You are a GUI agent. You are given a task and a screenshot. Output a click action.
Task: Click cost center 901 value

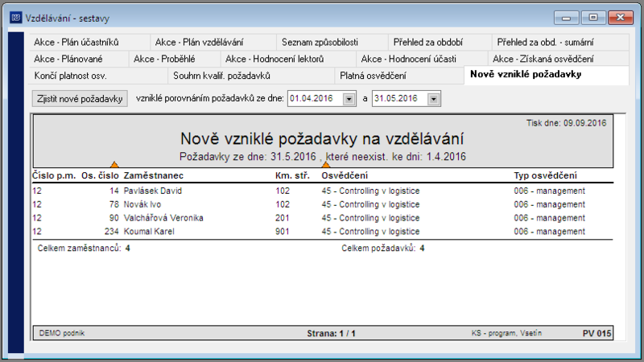click(x=283, y=232)
